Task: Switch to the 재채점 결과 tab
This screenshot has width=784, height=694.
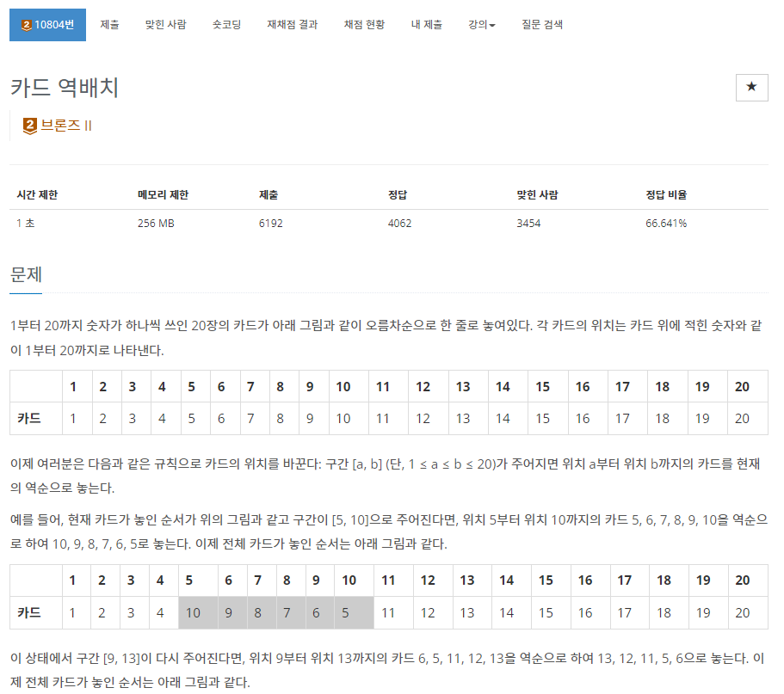Action: click(293, 24)
